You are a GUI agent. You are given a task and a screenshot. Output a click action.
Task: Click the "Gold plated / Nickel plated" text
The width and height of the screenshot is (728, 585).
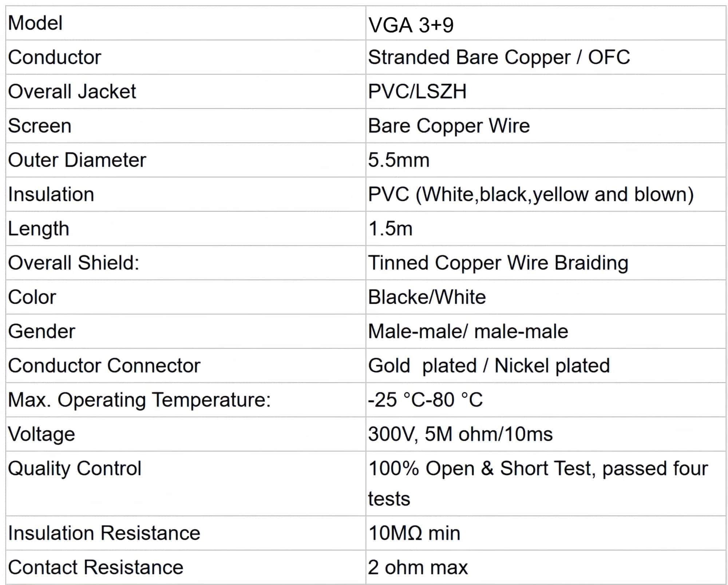(x=489, y=365)
